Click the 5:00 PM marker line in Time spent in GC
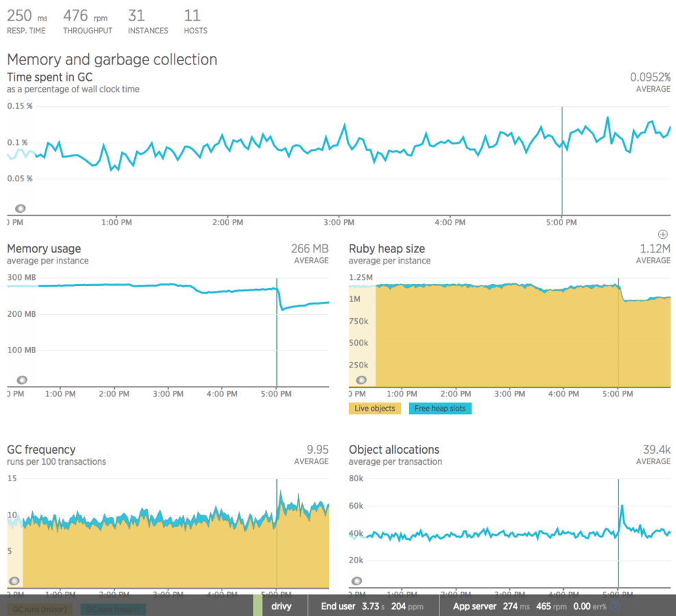Screen dimensions: 676x616 pos(562,161)
